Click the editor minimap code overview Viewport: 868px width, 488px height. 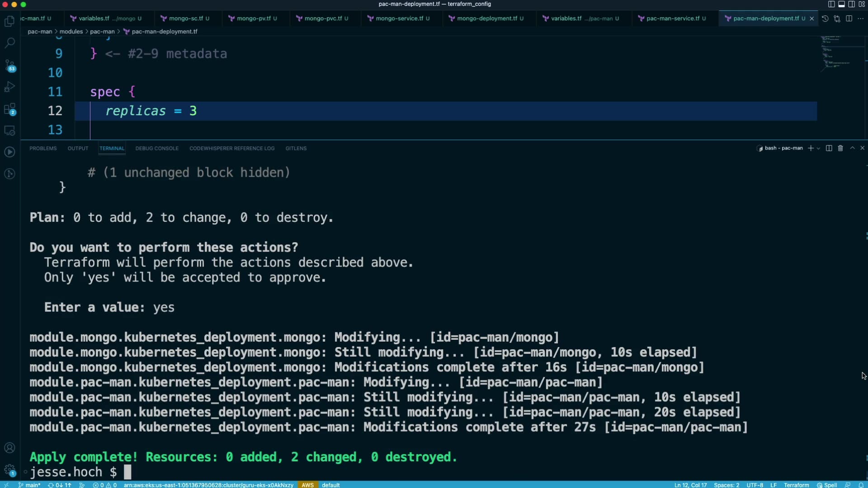pyautogui.click(x=836, y=52)
